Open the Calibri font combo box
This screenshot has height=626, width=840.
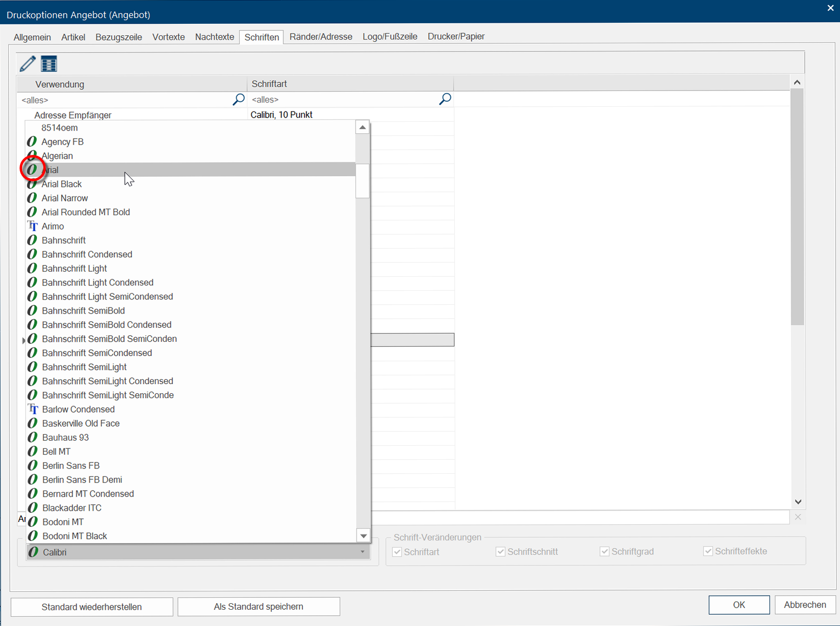pos(198,552)
